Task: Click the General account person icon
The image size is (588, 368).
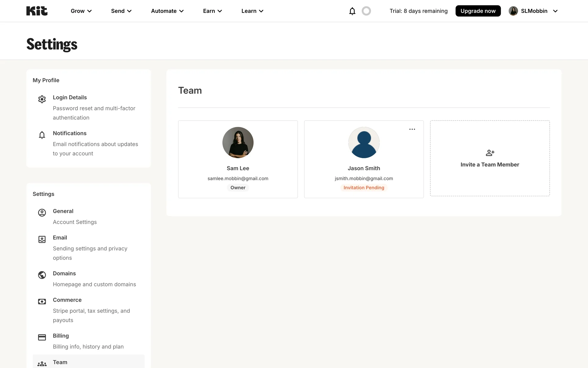Action: click(42, 213)
